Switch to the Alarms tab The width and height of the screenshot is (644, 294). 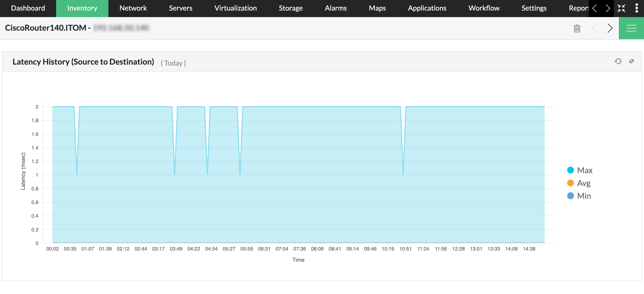(336, 8)
